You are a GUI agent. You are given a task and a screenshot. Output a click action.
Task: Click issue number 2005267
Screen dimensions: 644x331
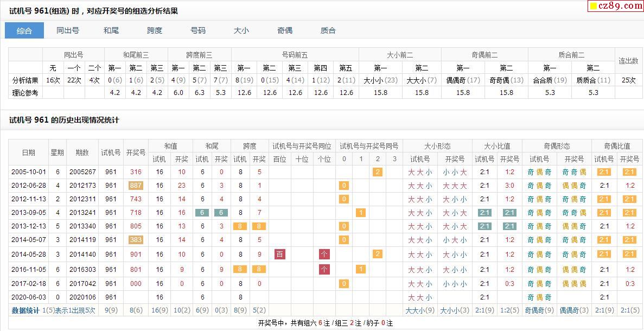(x=82, y=172)
